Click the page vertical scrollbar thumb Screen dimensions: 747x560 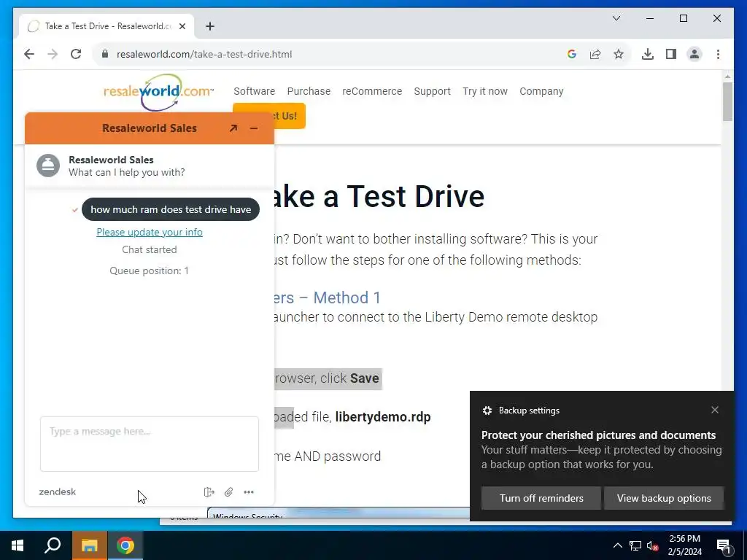click(x=727, y=101)
